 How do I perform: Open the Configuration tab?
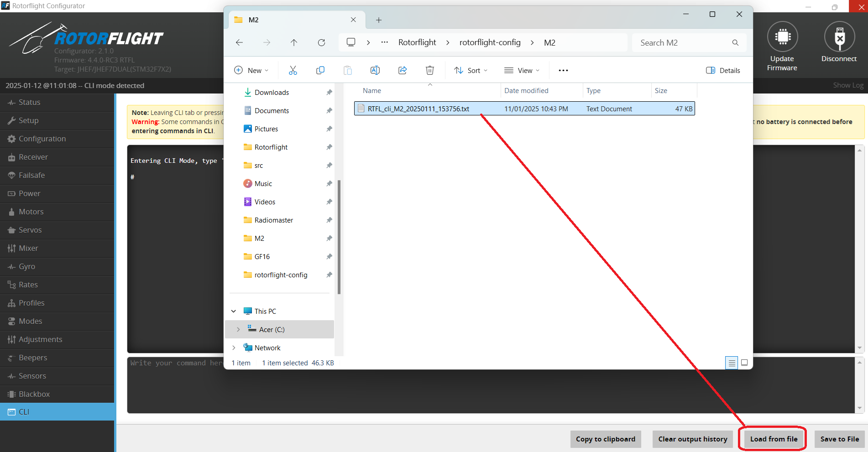pos(42,139)
